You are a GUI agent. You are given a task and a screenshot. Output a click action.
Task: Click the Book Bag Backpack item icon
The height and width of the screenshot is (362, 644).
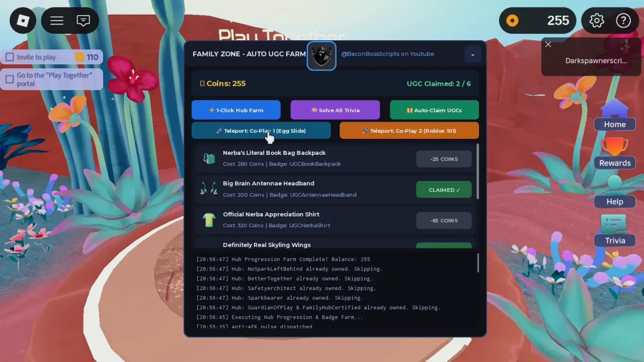click(209, 158)
